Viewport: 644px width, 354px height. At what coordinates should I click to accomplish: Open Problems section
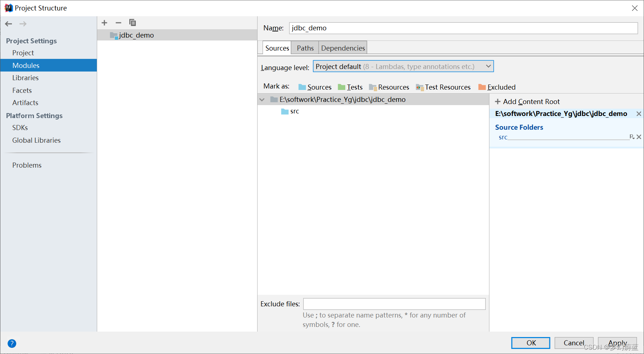pos(27,165)
